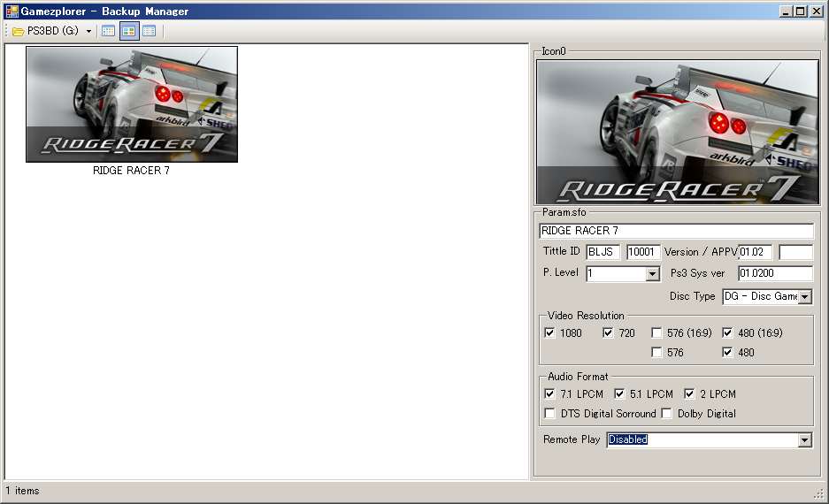This screenshot has height=504, width=829.
Task: Open the P. Level dropdown
Action: click(x=652, y=273)
